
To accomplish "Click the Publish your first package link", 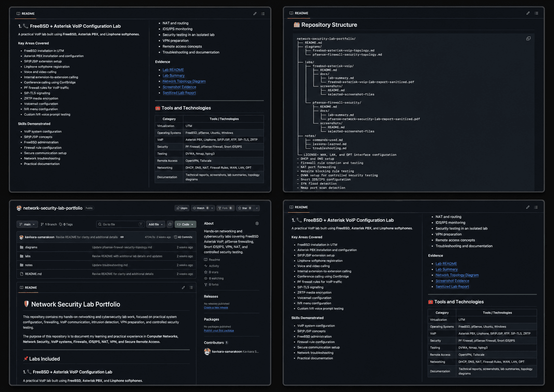I will (219, 331).
